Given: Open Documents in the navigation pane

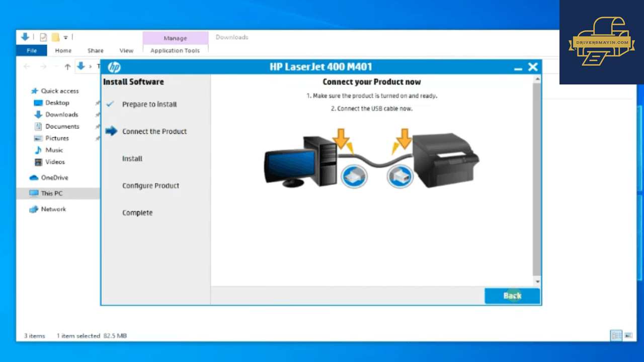Looking at the screenshot, I should [56, 126].
